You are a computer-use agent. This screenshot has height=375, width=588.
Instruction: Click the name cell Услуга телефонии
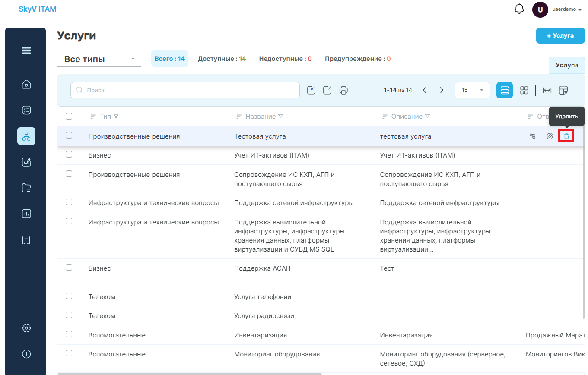click(x=263, y=297)
